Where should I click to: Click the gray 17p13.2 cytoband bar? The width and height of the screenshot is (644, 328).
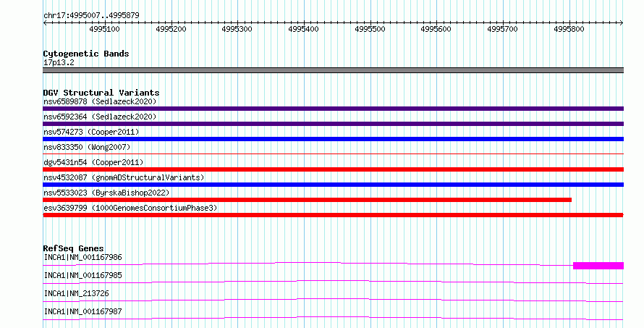333,70
